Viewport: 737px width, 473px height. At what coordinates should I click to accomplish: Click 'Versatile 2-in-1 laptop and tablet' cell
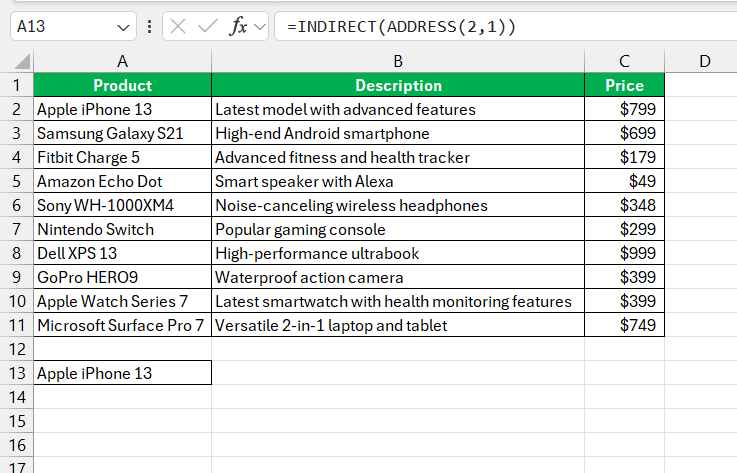coord(398,325)
